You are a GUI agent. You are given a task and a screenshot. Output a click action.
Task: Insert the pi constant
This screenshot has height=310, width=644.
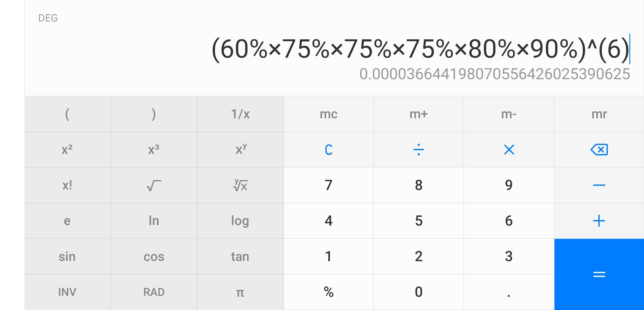[x=240, y=292]
